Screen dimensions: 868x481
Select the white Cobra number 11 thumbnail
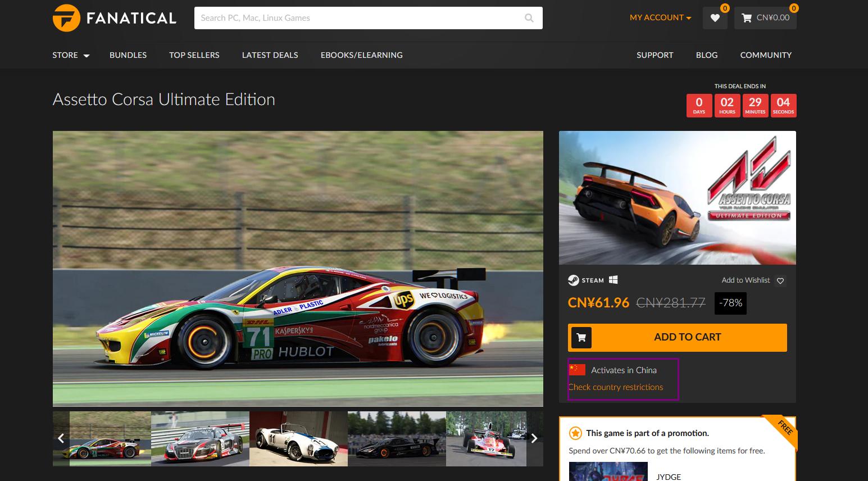pos(298,438)
